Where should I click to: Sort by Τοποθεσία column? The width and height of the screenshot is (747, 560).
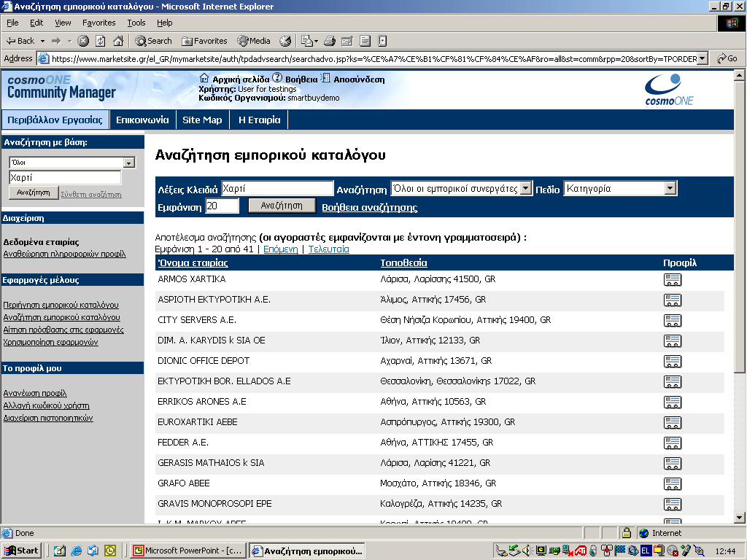pos(403,262)
